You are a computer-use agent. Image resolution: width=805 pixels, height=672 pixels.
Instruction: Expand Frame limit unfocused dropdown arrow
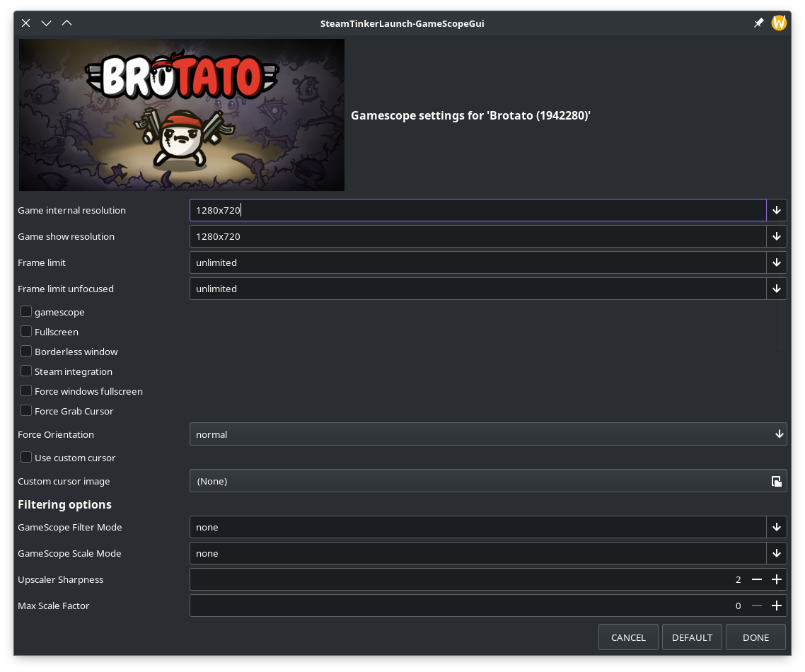(x=777, y=289)
